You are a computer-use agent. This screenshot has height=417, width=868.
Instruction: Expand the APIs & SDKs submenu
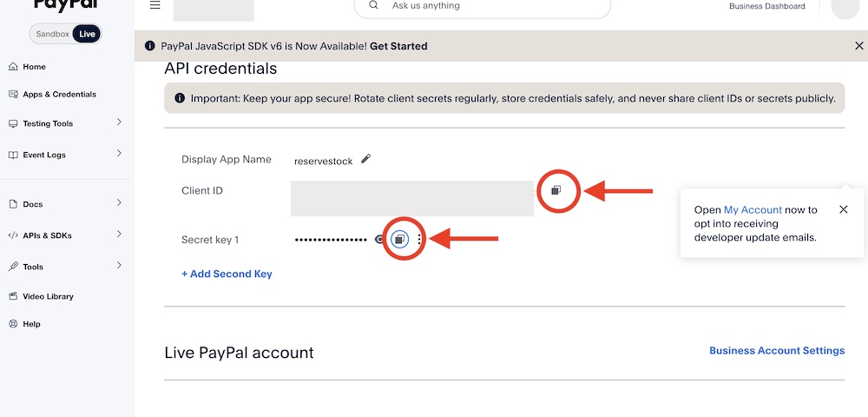pyautogui.click(x=119, y=235)
